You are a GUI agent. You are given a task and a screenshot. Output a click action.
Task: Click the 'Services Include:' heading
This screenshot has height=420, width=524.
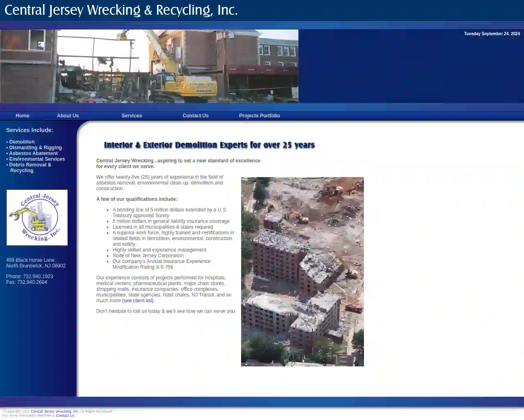[29, 130]
